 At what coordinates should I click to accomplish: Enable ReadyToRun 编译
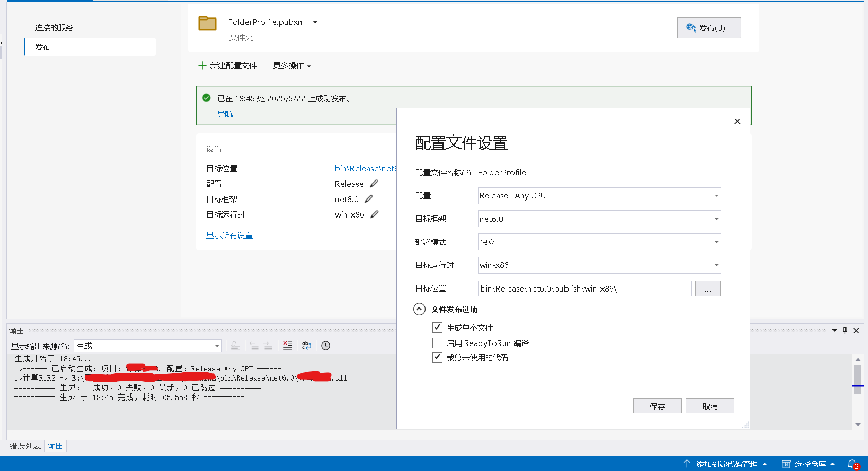pyautogui.click(x=437, y=342)
